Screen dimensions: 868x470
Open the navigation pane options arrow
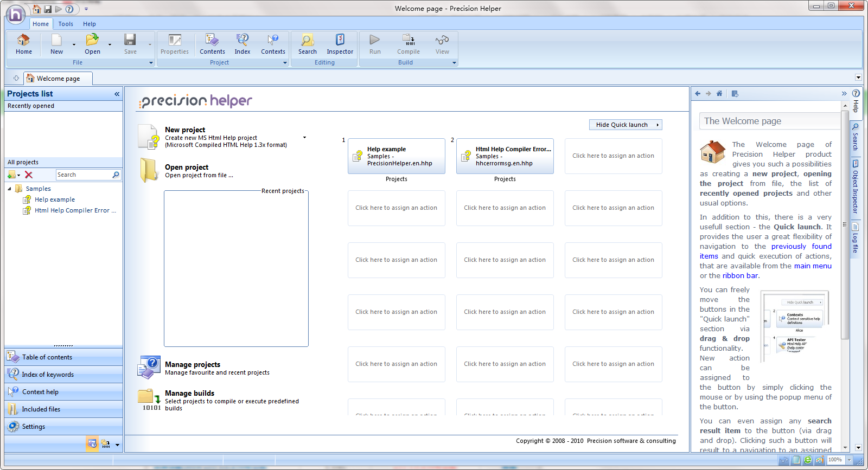click(117, 445)
